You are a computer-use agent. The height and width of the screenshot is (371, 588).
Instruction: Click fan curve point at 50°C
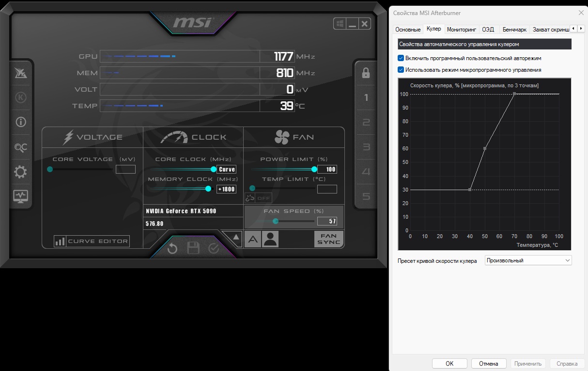(x=485, y=148)
